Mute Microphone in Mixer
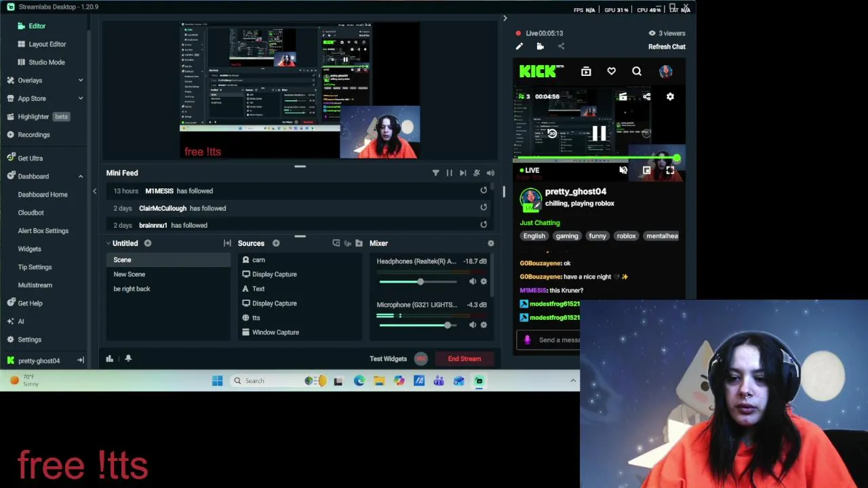Image resolution: width=868 pixels, height=488 pixels. pyautogui.click(x=473, y=325)
